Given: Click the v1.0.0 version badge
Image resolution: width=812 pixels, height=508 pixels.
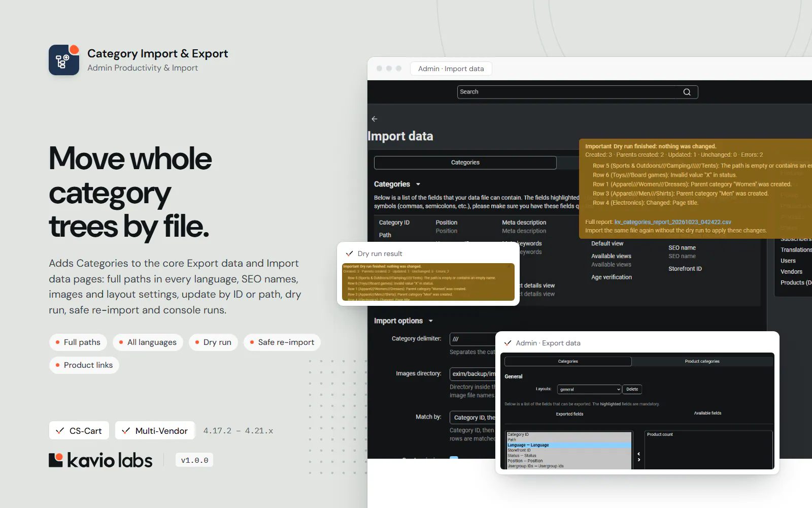Looking at the screenshot, I should [194, 460].
